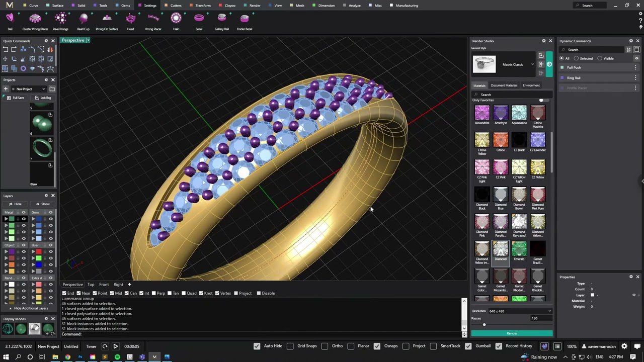Select the Halo tool icon
This screenshot has width=644, height=362.
click(176, 19)
